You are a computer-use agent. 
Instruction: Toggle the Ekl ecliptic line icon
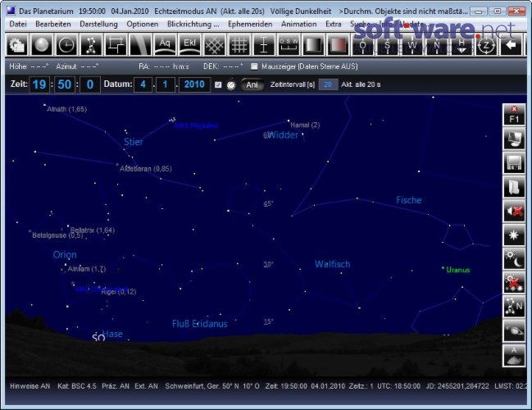189,45
